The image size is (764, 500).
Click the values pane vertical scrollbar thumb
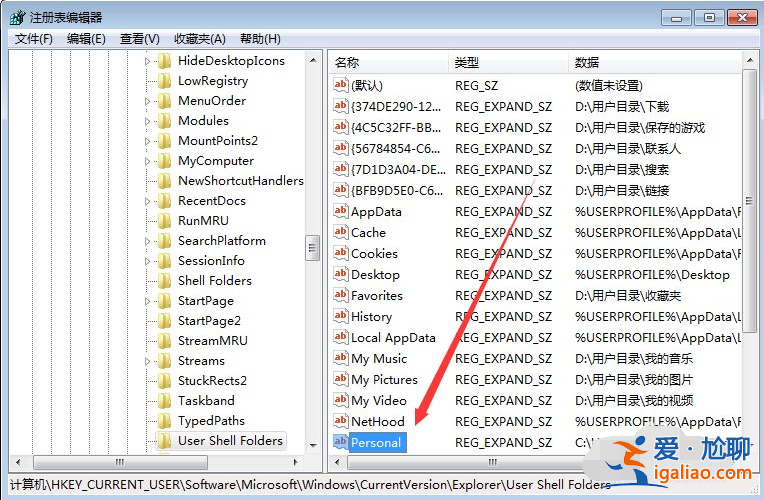[x=749, y=201]
